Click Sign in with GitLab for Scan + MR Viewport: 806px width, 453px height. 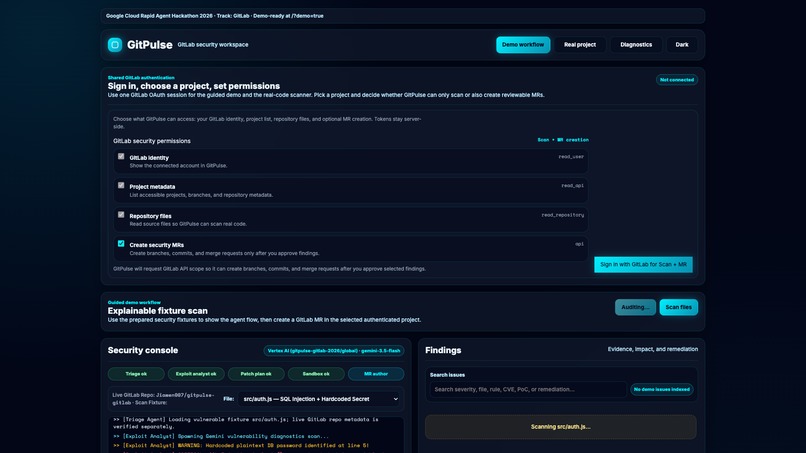click(x=643, y=264)
